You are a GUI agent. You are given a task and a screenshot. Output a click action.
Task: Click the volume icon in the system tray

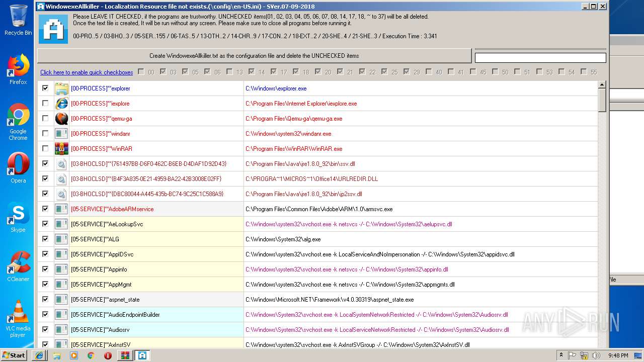[596, 355]
